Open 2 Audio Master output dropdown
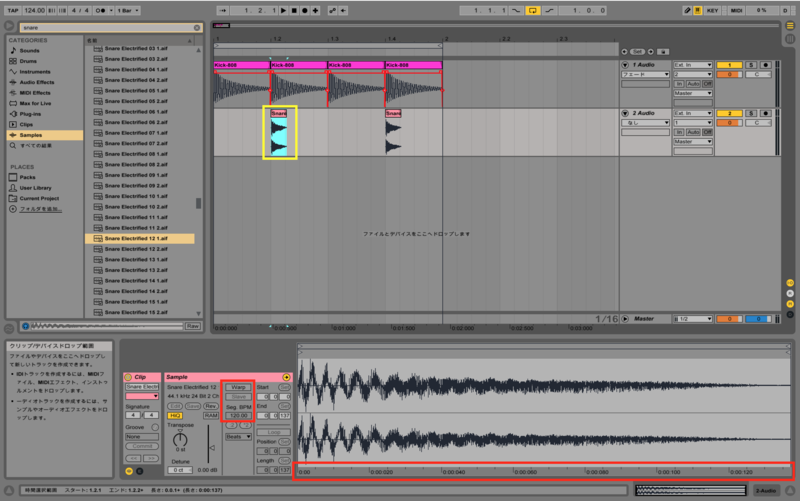Image resolution: width=800 pixels, height=501 pixels. (x=692, y=142)
